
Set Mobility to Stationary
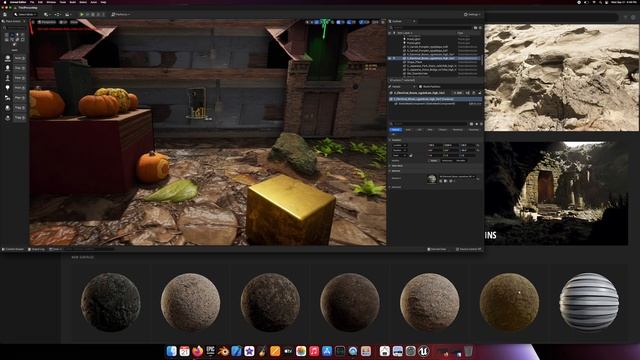click(447, 161)
